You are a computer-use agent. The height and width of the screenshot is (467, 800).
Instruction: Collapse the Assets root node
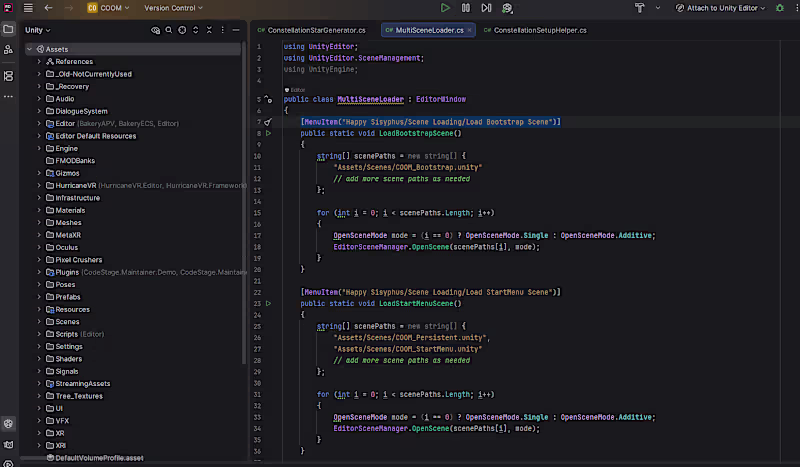coord(29,49)
